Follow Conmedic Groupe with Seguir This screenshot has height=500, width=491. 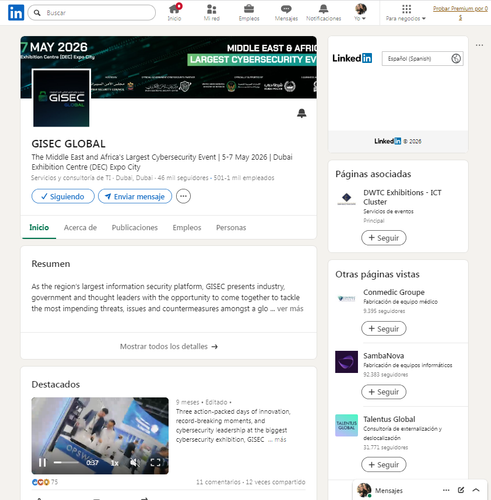click(x=384, y=329)
